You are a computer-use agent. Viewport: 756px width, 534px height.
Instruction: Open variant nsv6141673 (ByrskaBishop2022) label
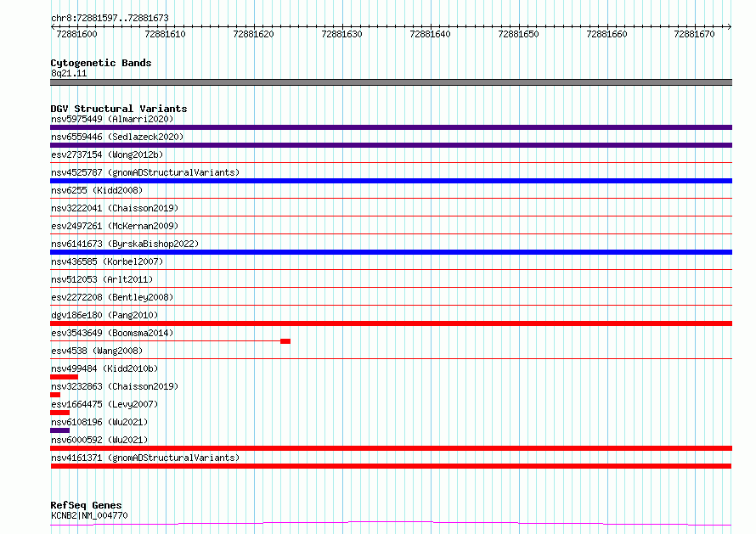coord(125,244)
